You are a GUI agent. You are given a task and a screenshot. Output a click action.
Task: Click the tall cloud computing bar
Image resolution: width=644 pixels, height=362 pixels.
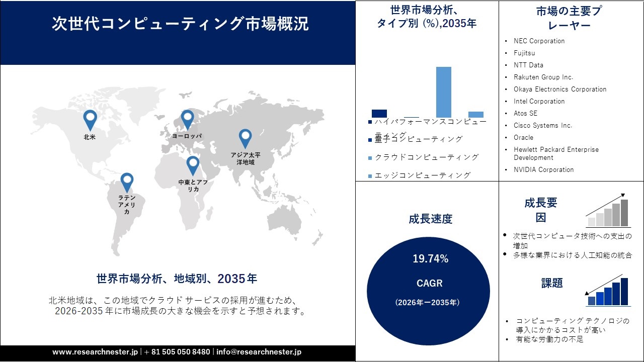(443, 92)
